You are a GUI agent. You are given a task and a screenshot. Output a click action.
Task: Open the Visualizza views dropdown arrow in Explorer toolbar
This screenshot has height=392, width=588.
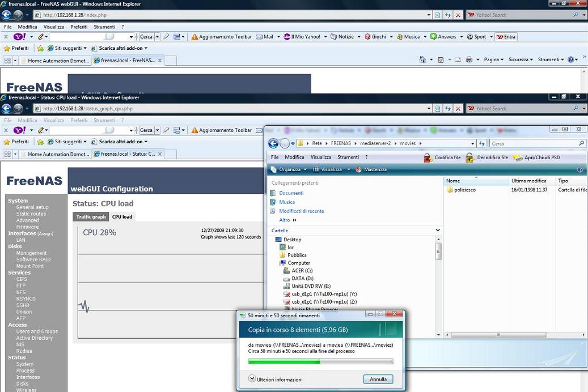click(x=349, y=169)
